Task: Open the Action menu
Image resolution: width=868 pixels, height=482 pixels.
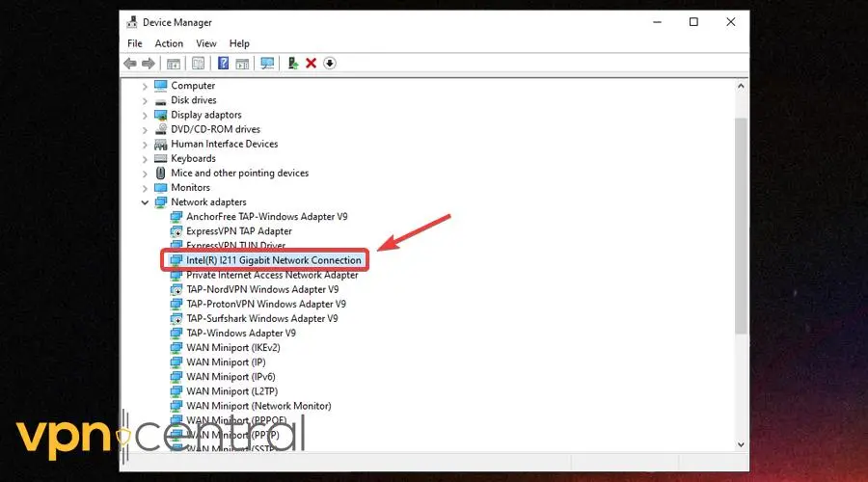Action: coord(169,43)
